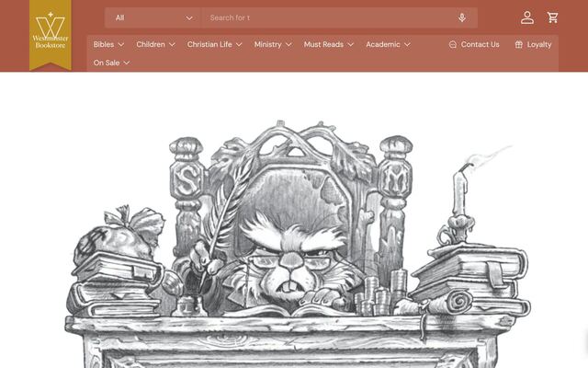Expand the chevron next to Children
Viewport: 588px width, 368px height.
coord(172,45)
